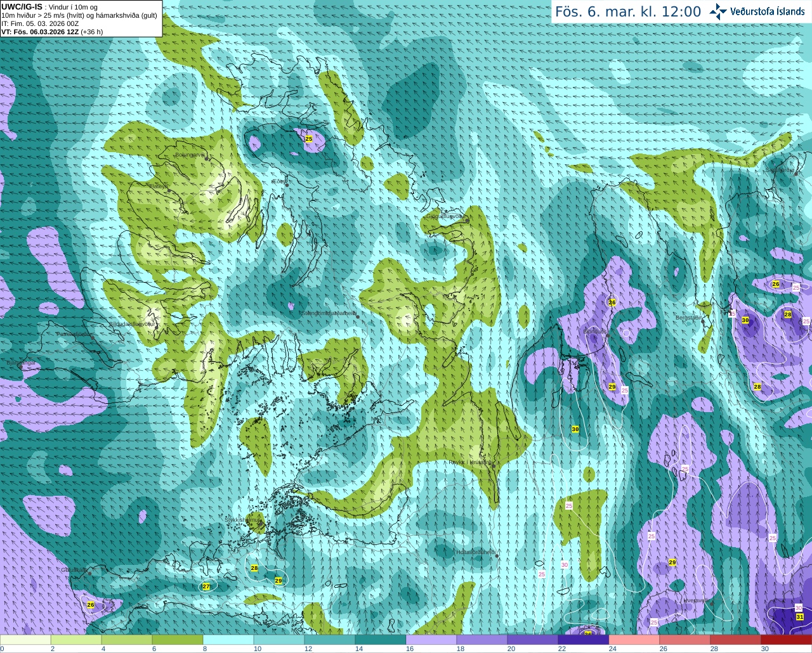
Task: Click the Reykir í Hrútafirði station label
Action: click(471, 463)
